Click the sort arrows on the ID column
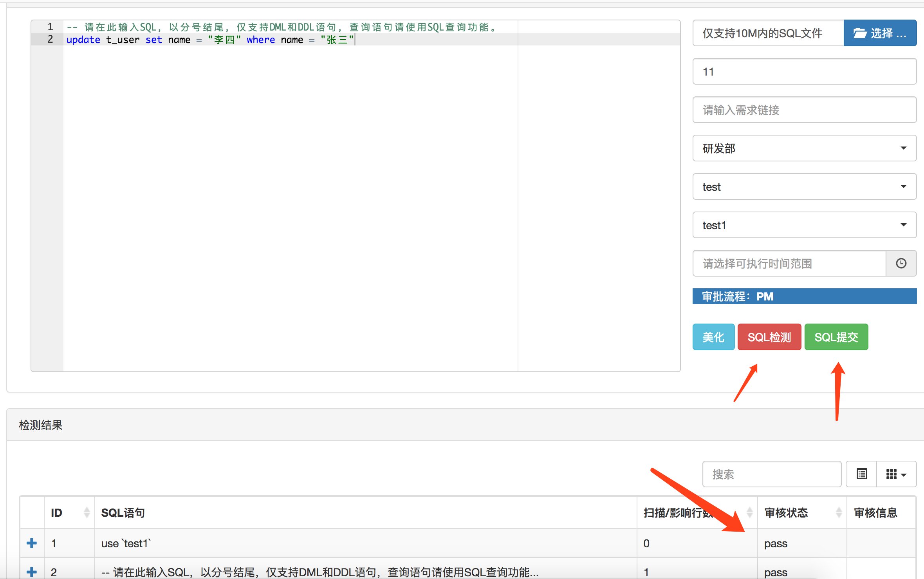 (x=87, y=512)
